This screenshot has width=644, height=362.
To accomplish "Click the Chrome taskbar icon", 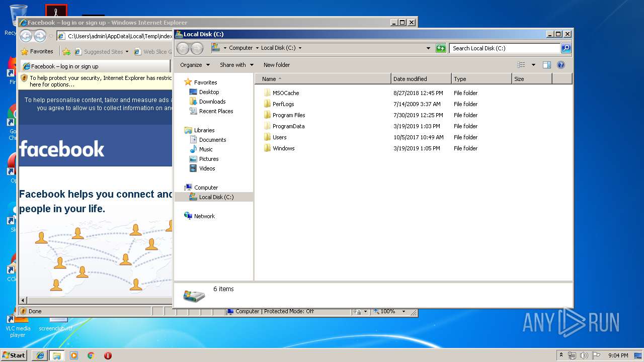I will coord(91,355).
